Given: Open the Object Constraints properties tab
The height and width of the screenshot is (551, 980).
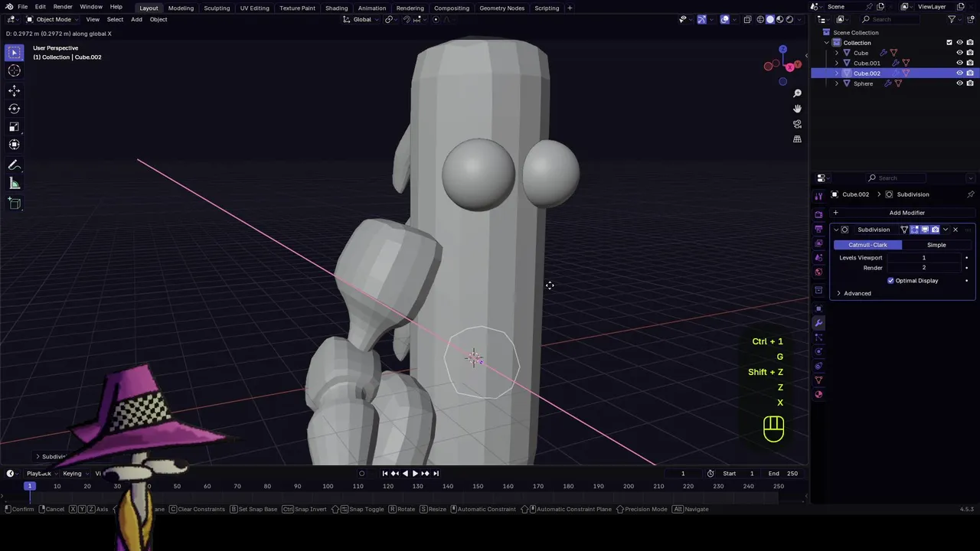Looking at the screenshot, I should (x=818, y=366).
